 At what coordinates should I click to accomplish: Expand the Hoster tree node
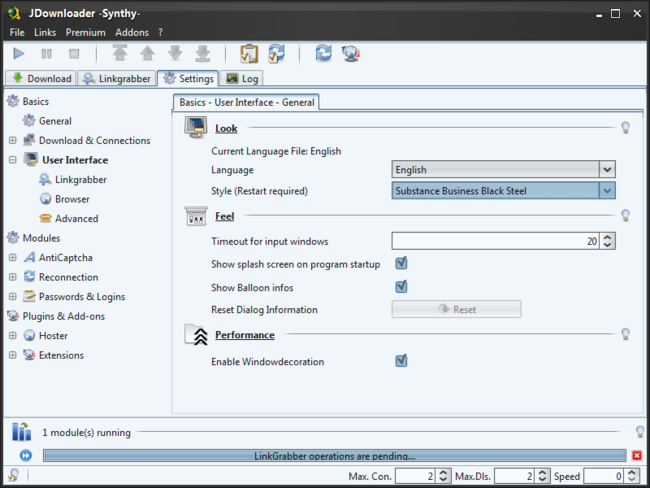point(12,335)
